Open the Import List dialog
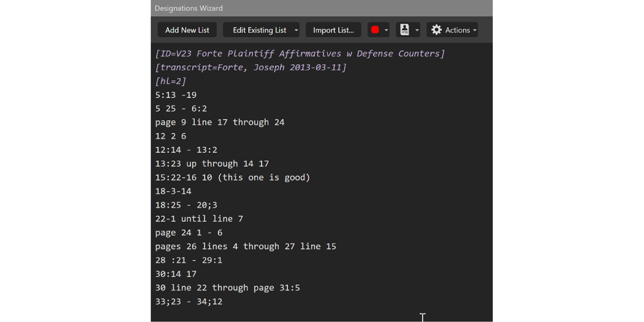644x322 pixels. tap(333, 30)
